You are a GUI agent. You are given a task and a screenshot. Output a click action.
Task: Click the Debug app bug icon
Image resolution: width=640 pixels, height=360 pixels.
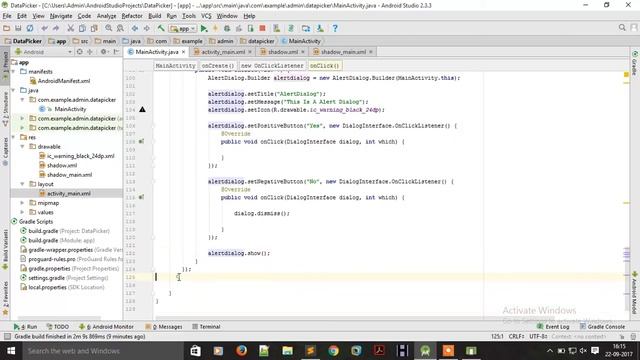(227, 28)
